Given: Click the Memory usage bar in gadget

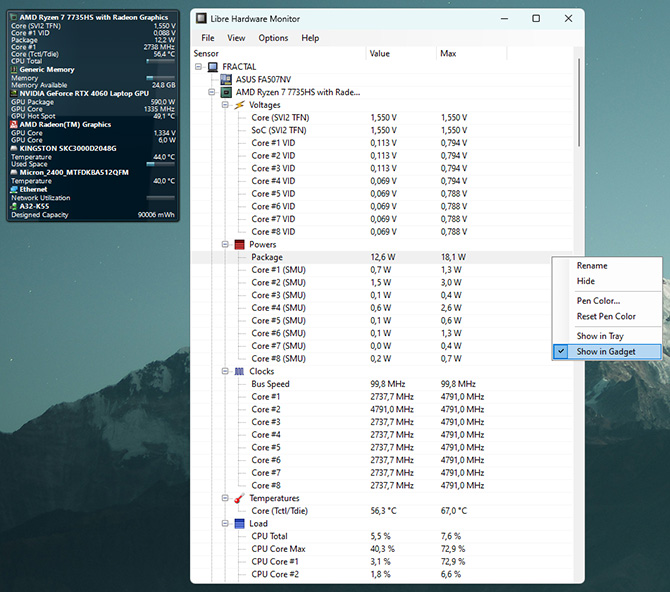Looking at the screenshot, I should tap(160, 78).
